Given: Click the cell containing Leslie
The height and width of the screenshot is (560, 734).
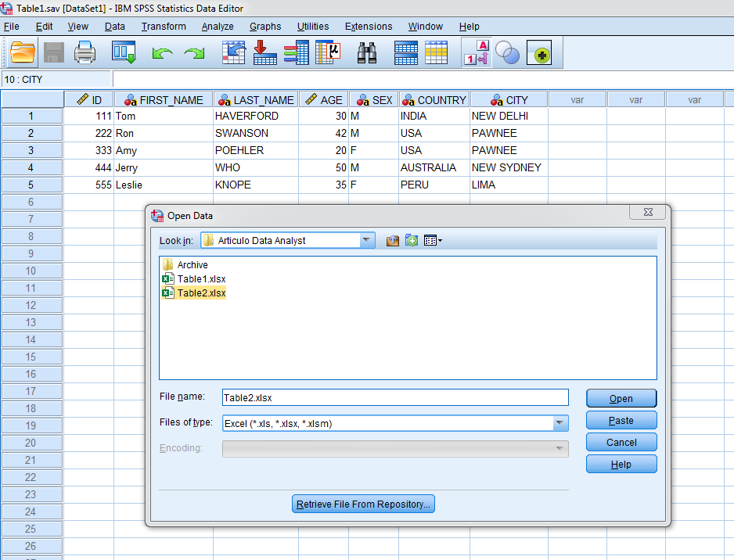Looking at the screenshot, I should point(164,185).
